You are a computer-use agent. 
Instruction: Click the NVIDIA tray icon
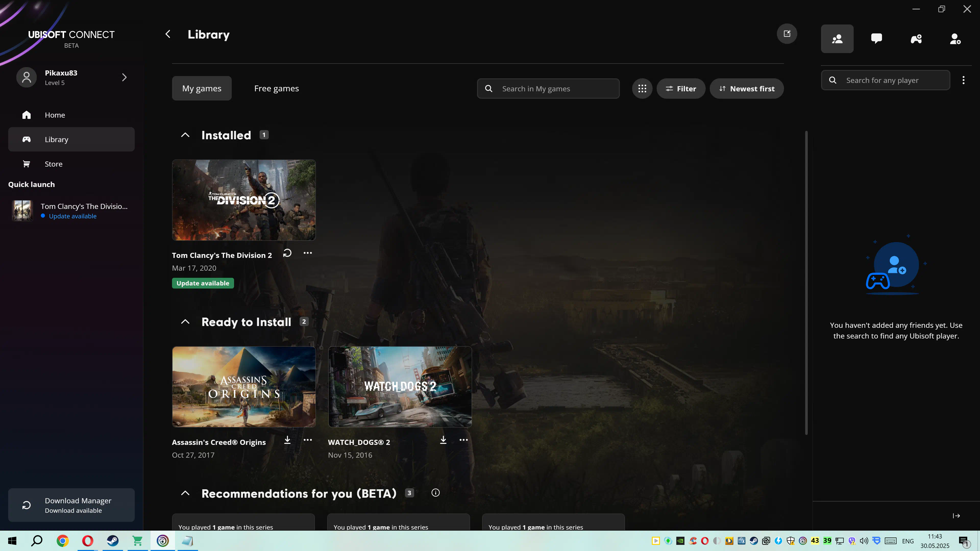pos(680,541)
